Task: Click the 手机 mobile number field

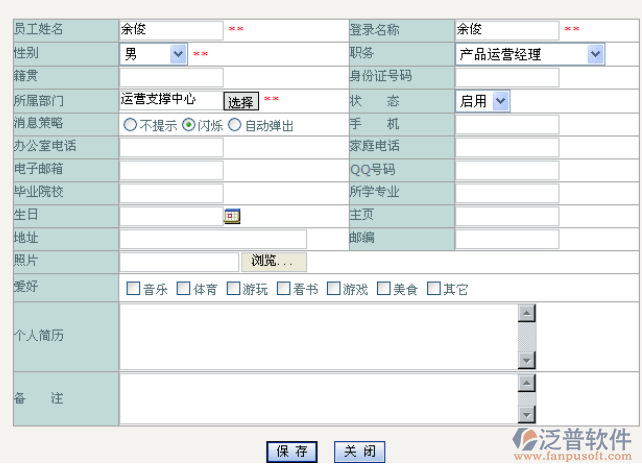Action: 507,124
